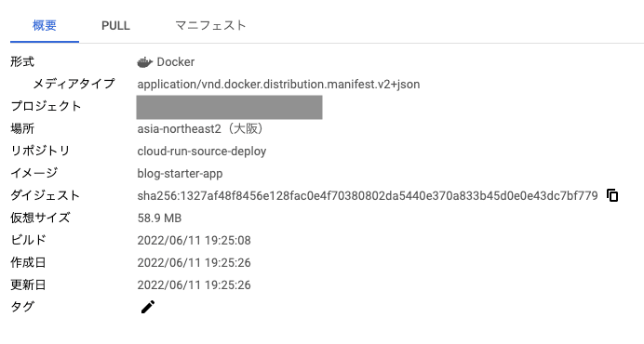Click the 作成日 timestamp value
Screen dimensions: 644x344
194,263
